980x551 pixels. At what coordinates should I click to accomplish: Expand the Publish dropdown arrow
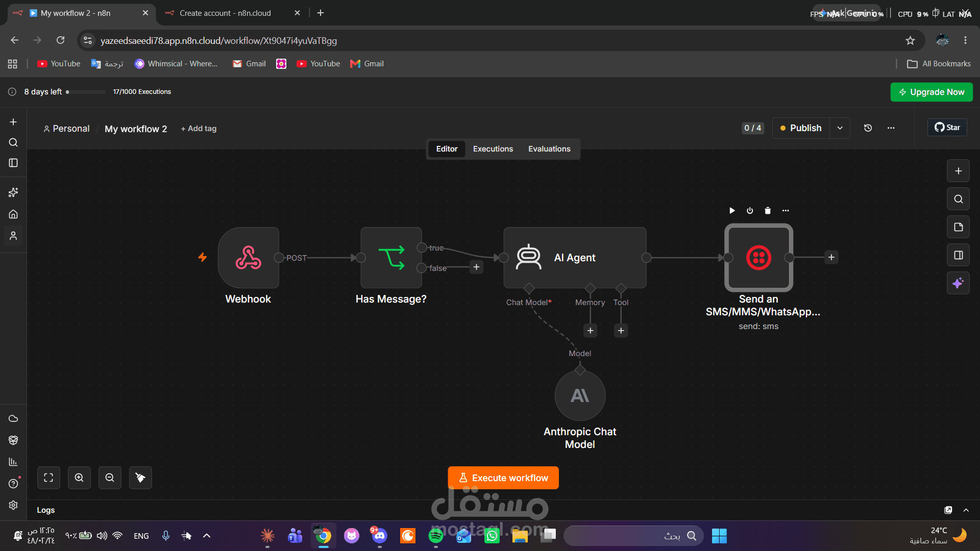click(840, 128)
